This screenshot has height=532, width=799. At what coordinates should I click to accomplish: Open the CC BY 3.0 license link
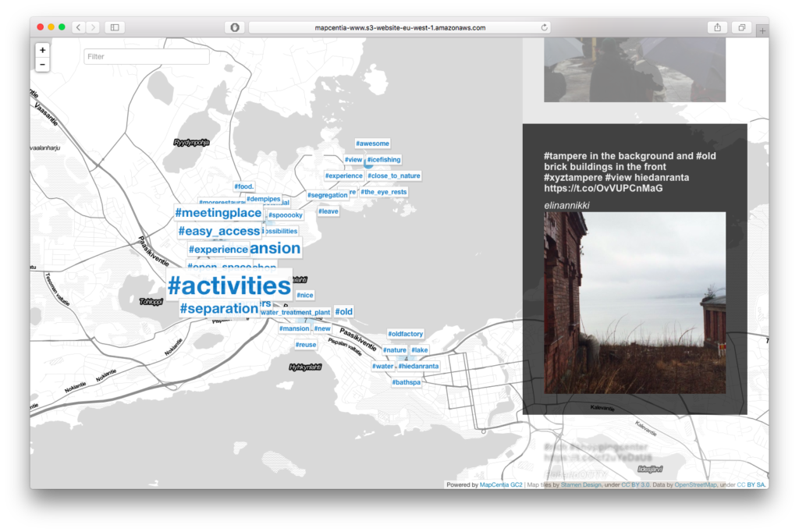[x=635, y=484]
